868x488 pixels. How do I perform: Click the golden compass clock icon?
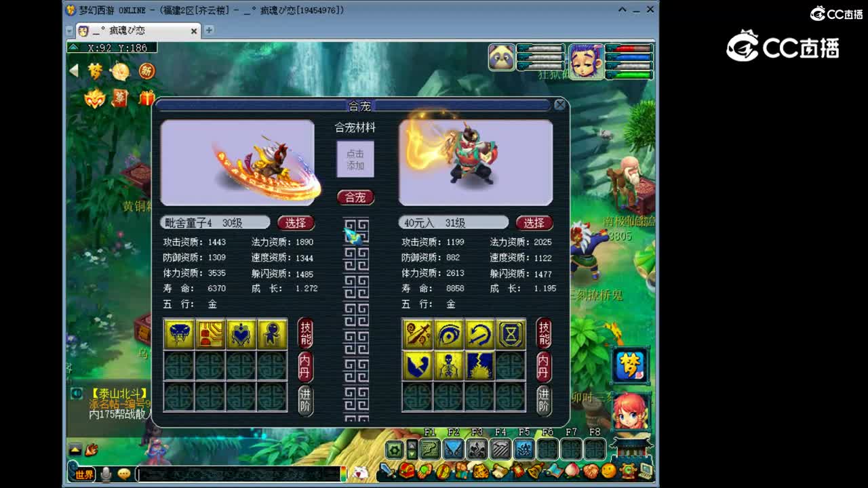tap(120, 71)
